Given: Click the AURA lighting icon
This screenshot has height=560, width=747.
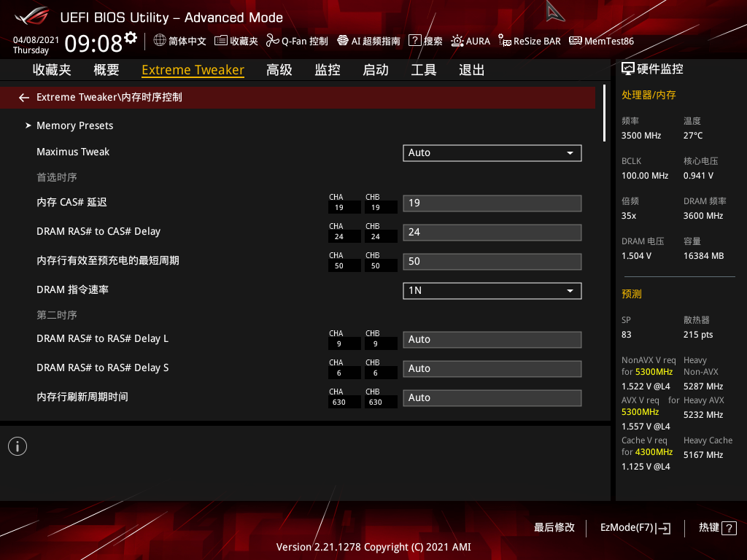Looking at the screenshot, I should tap(457, 41).
